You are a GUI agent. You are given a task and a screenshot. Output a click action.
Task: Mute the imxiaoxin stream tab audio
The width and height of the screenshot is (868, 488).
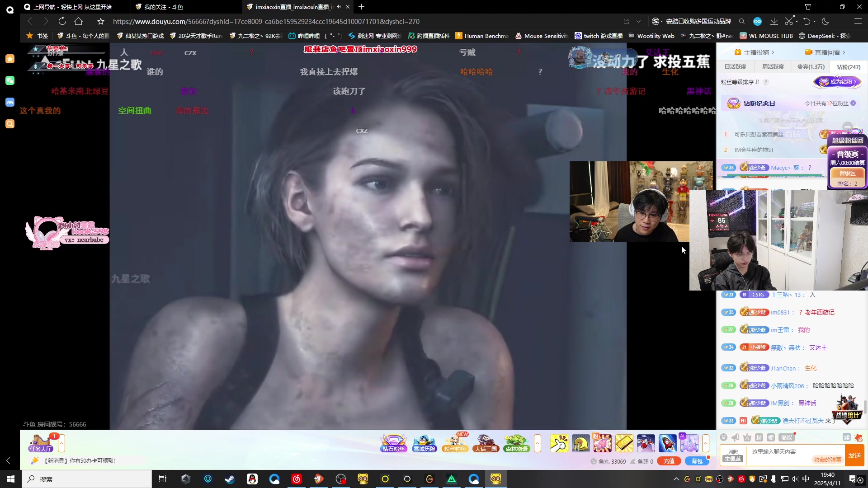point(339,7)
